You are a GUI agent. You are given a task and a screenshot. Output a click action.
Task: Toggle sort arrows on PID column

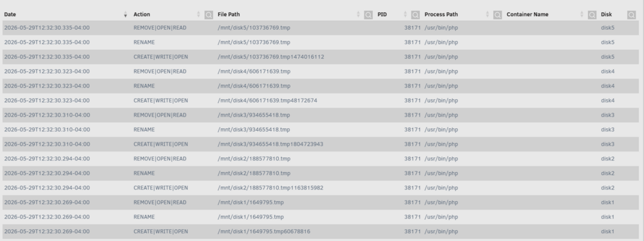pos(405,14)
